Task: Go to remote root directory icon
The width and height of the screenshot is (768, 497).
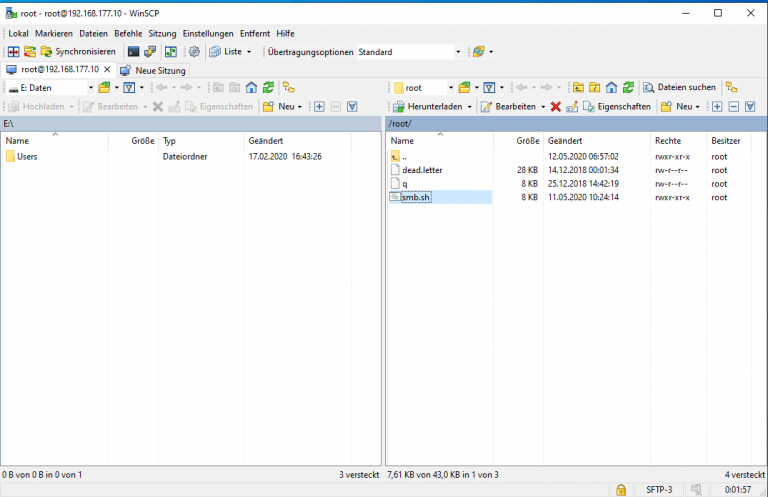Action: click(x=595, y=88)
